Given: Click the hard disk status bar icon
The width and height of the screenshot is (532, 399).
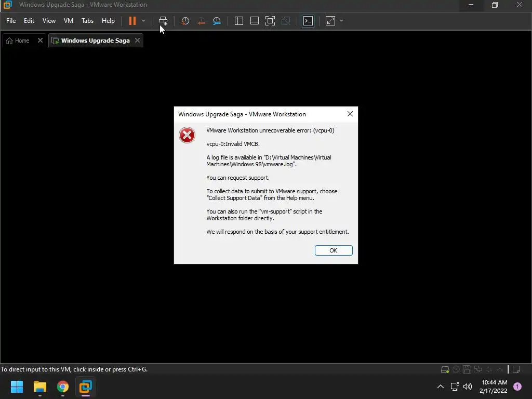Looking at the screenshot, I should pyautogui.click(x=445, y=369).
